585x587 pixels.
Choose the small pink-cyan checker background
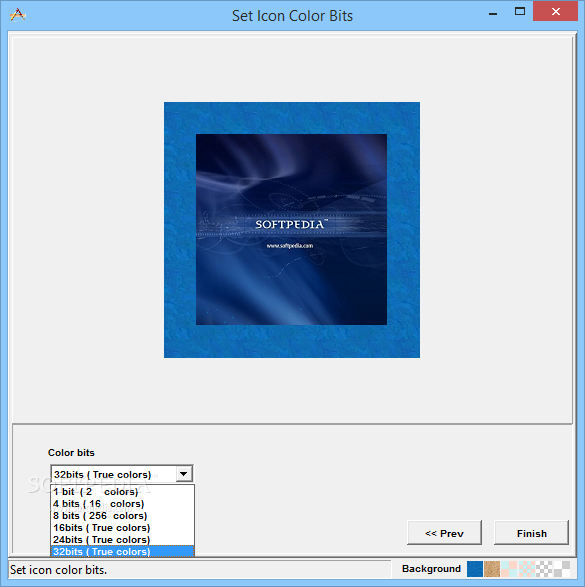coord(527,569)
